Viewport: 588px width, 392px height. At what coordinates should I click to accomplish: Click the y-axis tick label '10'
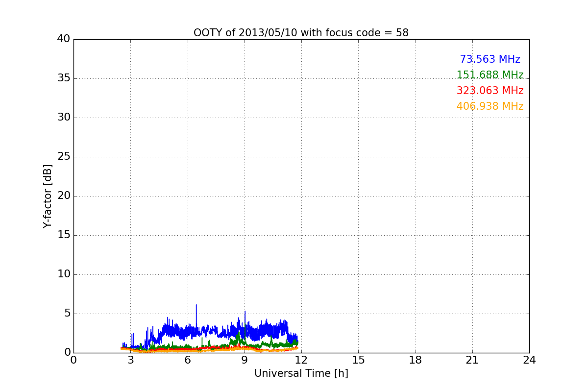click(64, 274)
